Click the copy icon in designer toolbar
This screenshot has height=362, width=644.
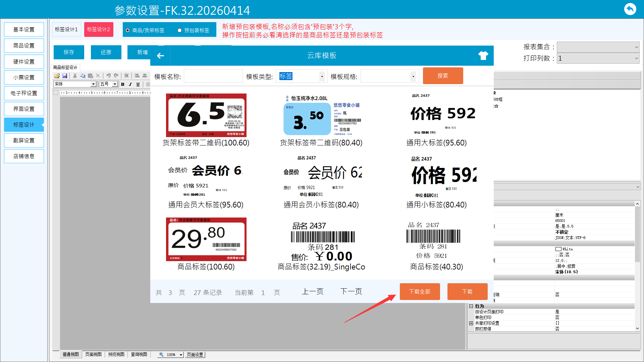click(83, 76)
